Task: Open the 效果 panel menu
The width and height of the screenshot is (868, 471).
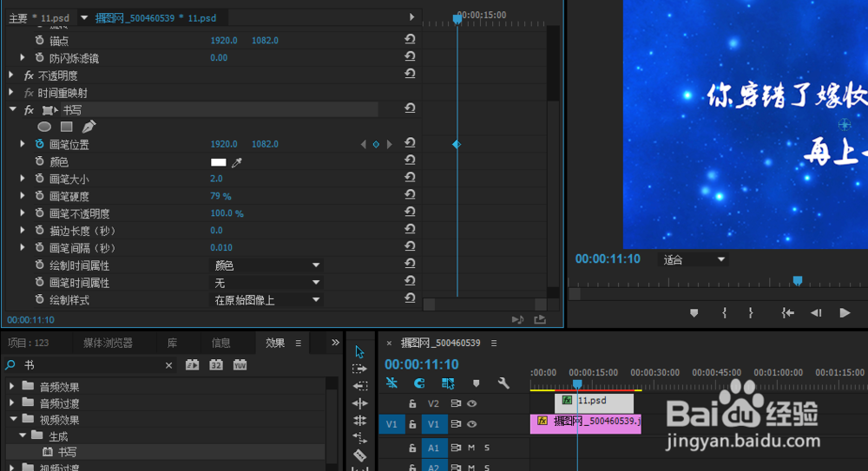Action: point(299,343)
